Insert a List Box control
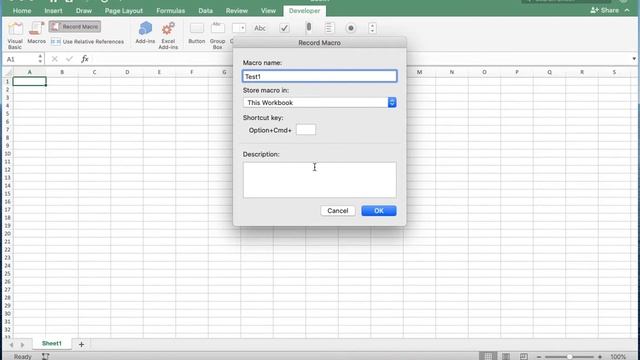This screenshot has height=360, width=640. (x=329, y=28)
